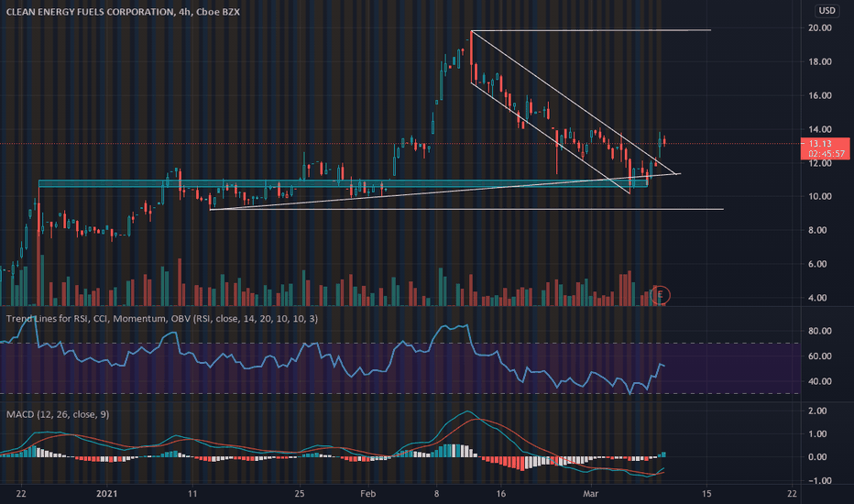
Task: Click the 1.00 MACD axis label
Action: [818, 433]
